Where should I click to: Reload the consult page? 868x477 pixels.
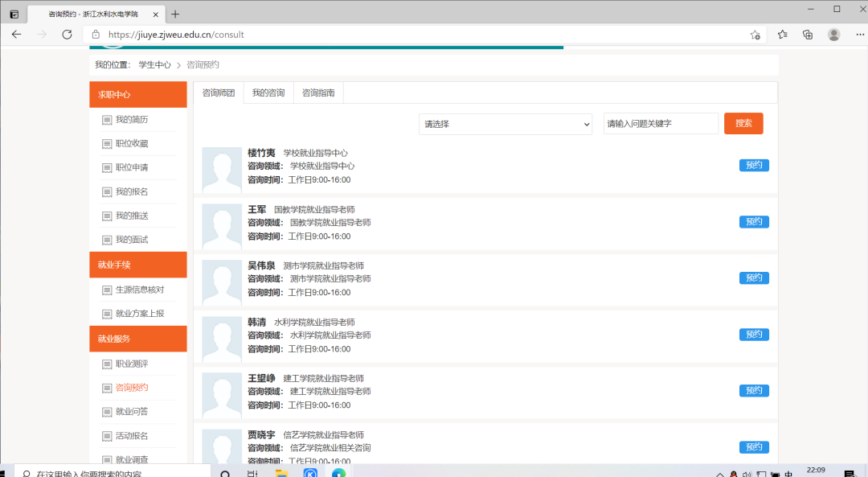(67, 35)
